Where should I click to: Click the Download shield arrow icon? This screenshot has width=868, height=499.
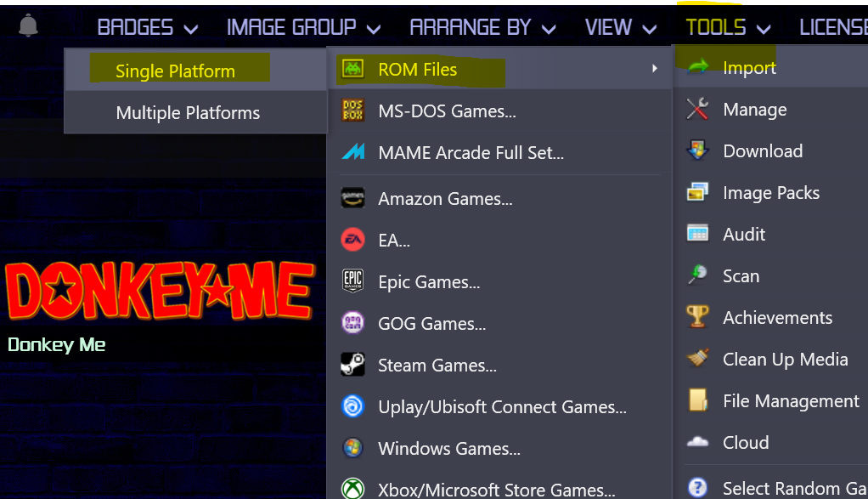point(697,150)
